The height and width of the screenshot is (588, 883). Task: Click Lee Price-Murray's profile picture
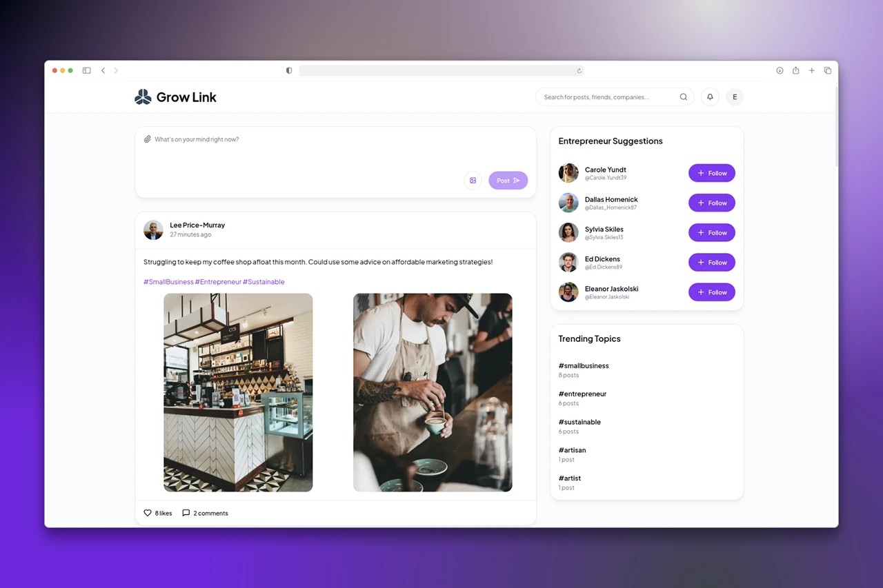click(153, 230)
